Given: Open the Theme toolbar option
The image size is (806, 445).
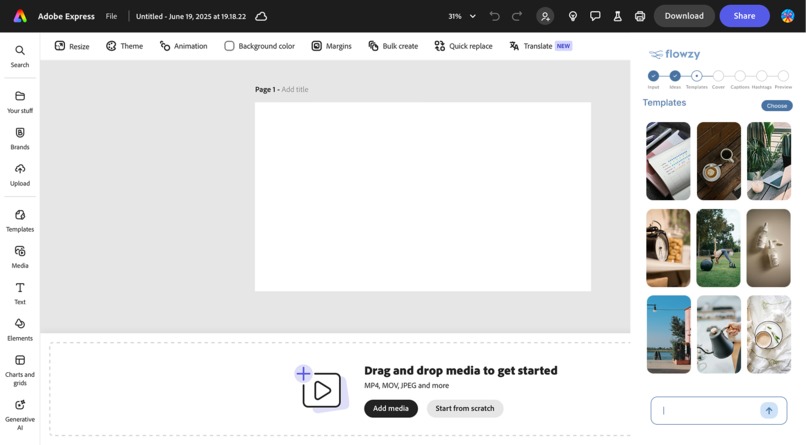Looking at the screenshot, I should (124, 46).
